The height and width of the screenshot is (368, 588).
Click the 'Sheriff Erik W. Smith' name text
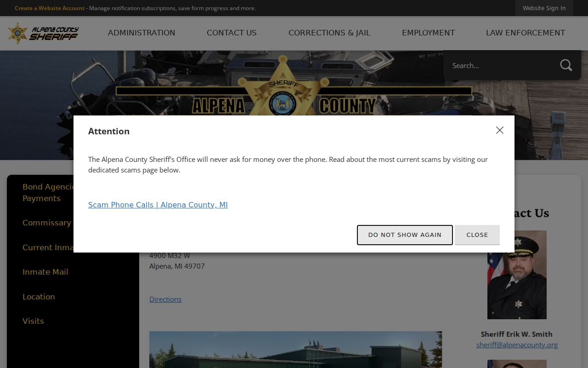tap(517, 334)
